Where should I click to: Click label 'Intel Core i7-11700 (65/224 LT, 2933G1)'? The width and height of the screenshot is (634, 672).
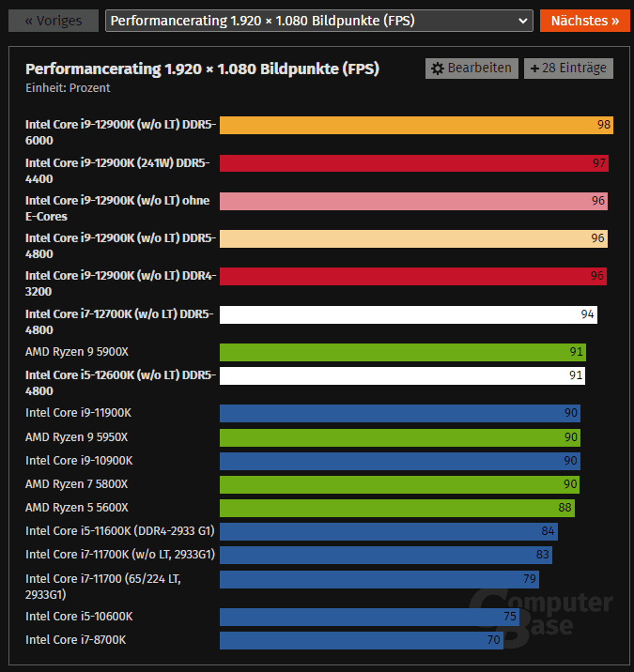pos(103,587)
